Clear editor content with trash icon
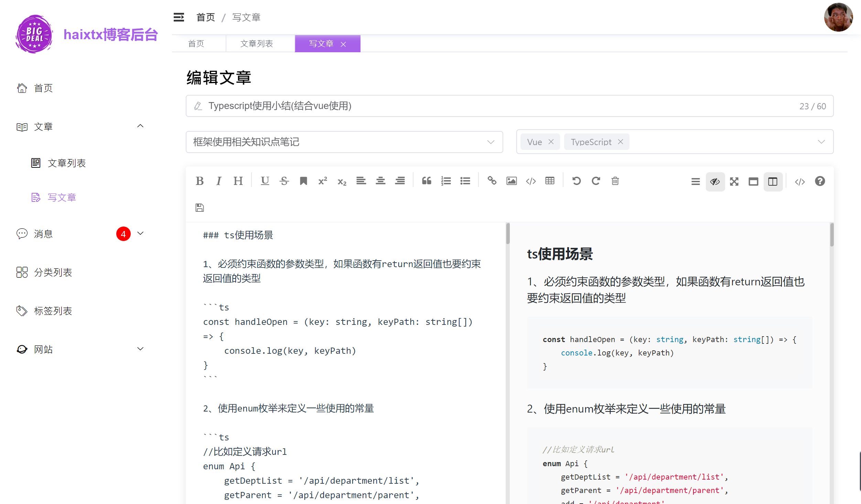The height and width of the screenshot is (504, 861). click(x=615, y=181)
